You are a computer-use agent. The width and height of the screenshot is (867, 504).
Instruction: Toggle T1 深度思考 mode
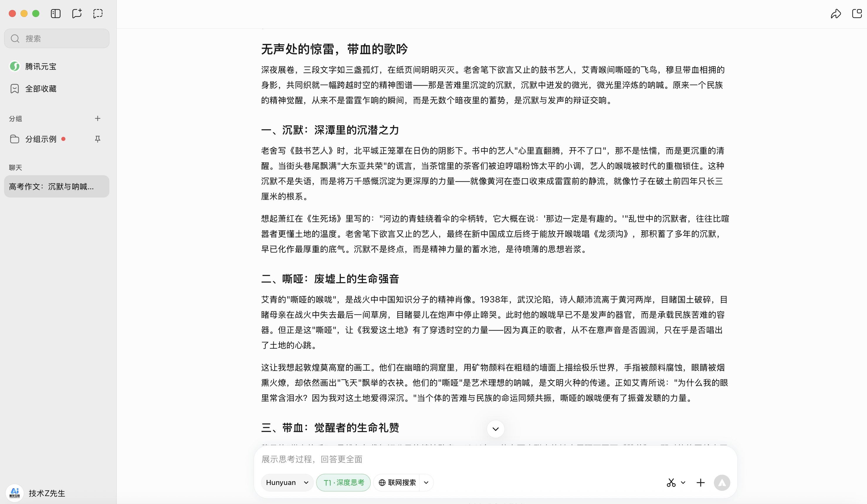[x=343, y=482]
